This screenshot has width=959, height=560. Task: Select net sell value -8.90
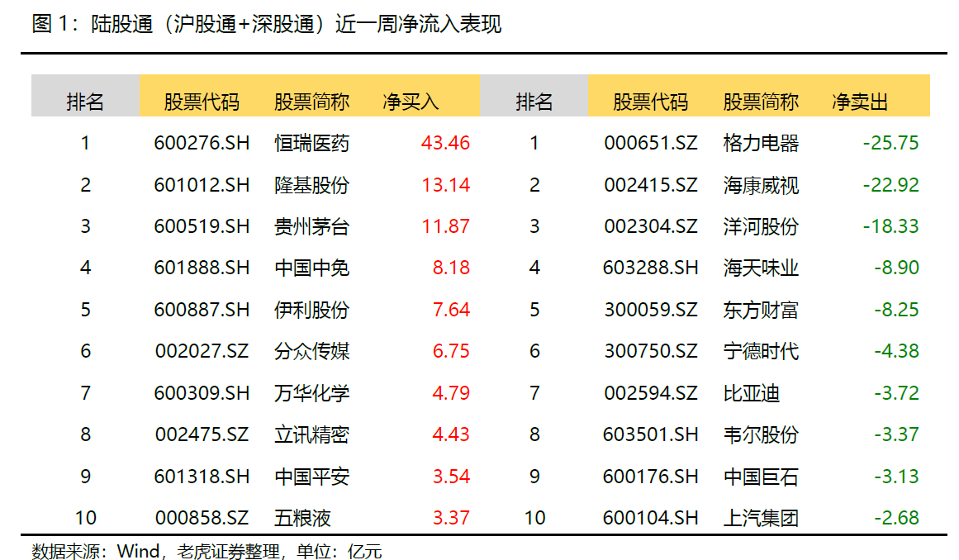tap(896, 268)
